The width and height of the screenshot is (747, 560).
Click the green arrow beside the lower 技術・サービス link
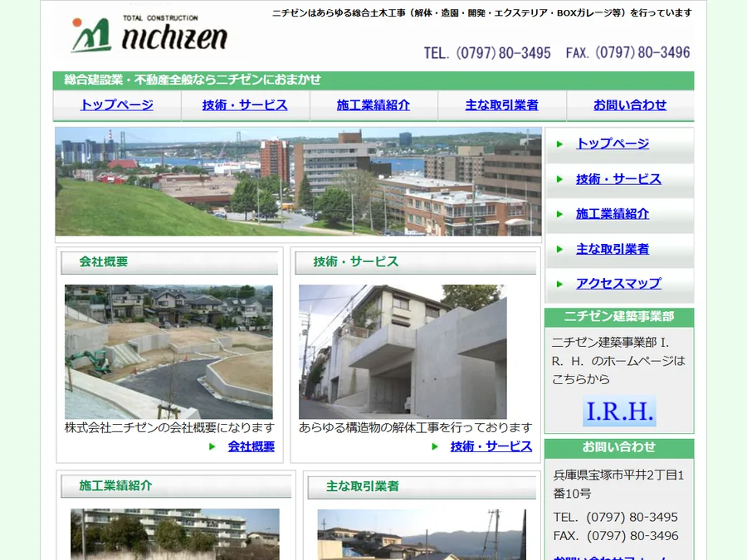[x=434, y=446]
